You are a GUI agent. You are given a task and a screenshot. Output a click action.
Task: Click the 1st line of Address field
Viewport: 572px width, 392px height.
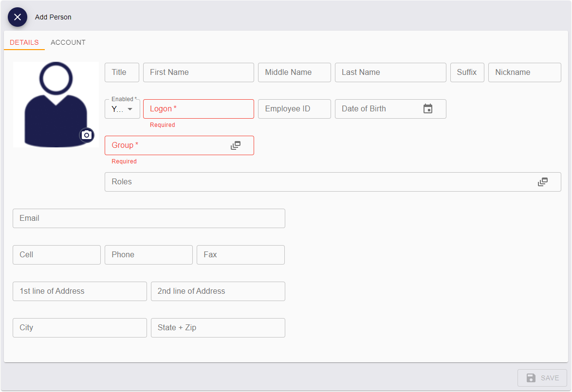tap(80, 291)
